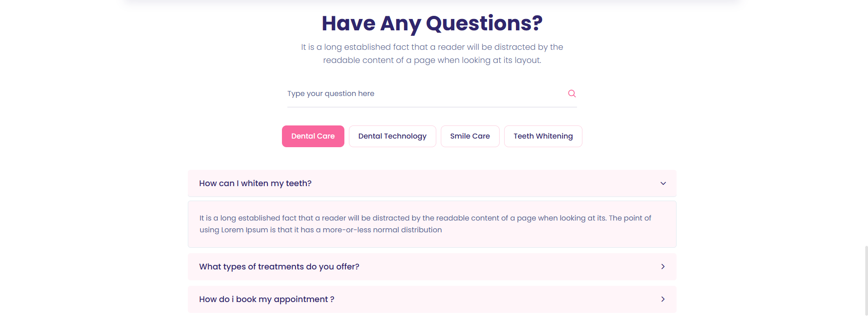Collapse the whiten my teeth chevron
The width and height of the screenshot is (868, 317).
click(x=663, y=183)
